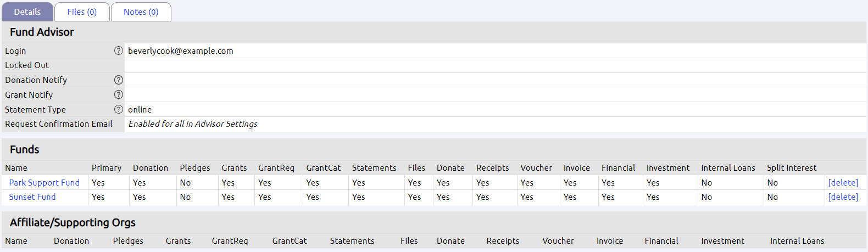Open the Park Support Fund link

pyautogui.click(x=44, y=183)
